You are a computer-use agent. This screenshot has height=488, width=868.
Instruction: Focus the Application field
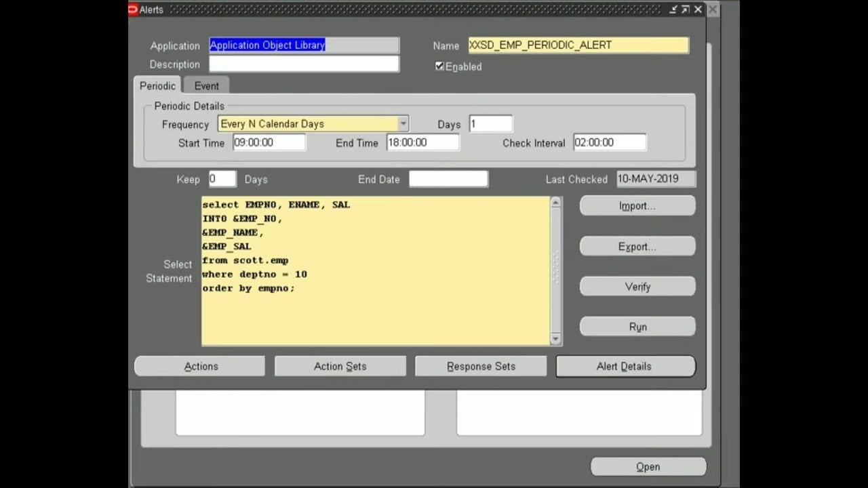click(304, 45)
